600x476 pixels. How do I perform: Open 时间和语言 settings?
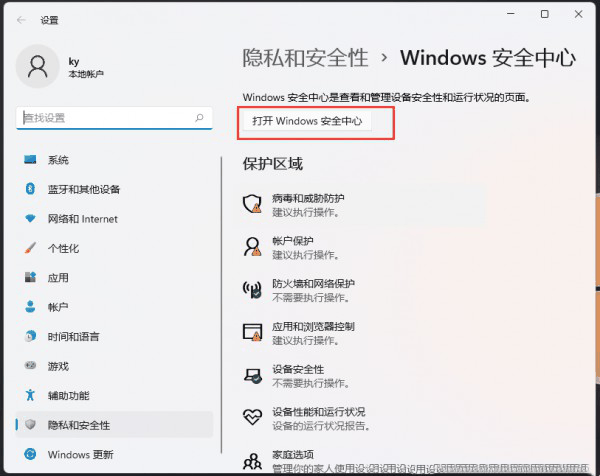(x=114, y=336)
